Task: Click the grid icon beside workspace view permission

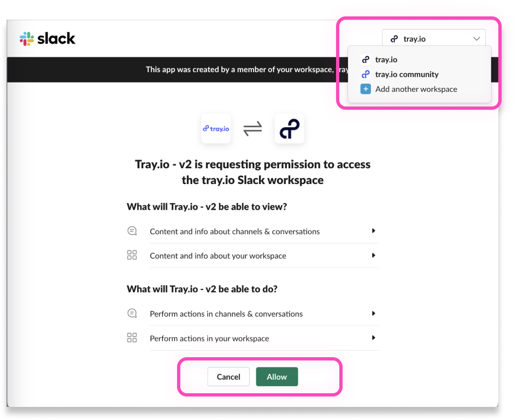Action: [x=132, y=255]
